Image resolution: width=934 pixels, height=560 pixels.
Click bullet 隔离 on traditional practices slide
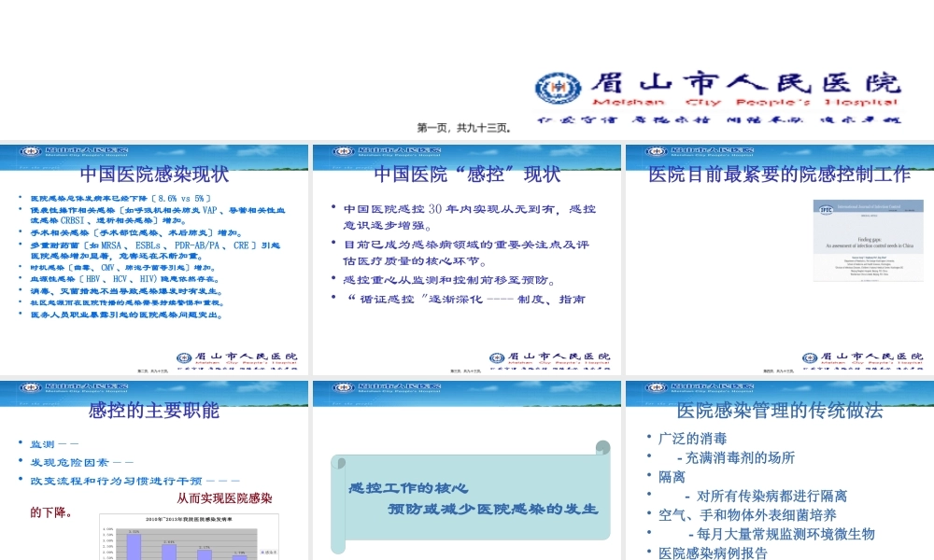point(672,477)
